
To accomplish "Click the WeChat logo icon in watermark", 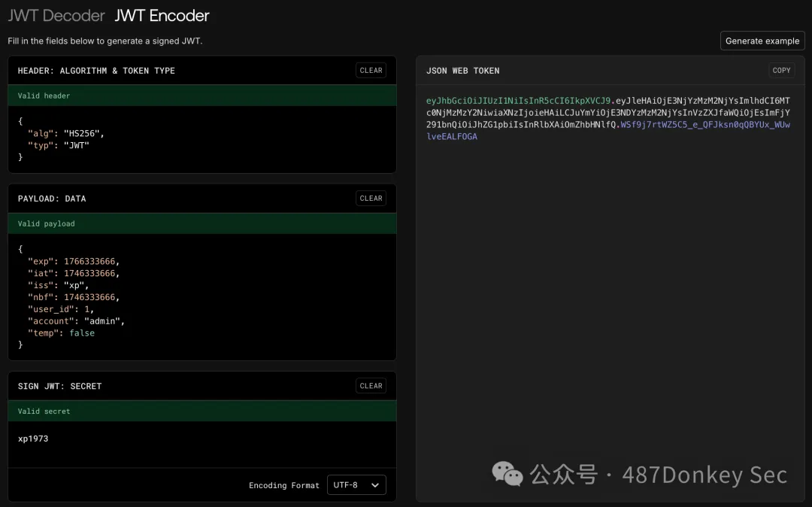I will pos(507,474).
